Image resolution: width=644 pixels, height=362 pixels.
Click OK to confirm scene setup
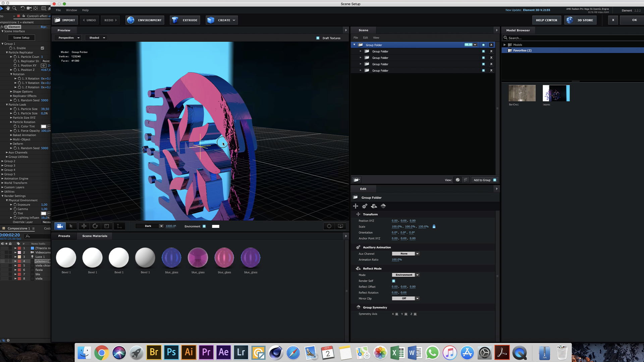(x=632, y=20)
